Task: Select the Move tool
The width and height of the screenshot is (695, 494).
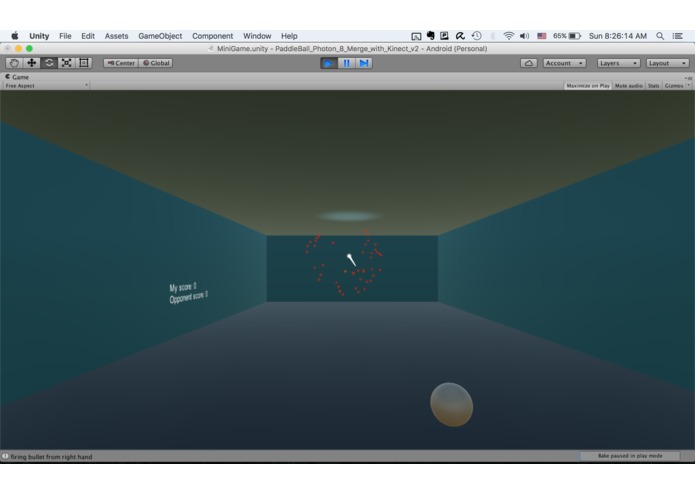Action: (x=31, y=63)
